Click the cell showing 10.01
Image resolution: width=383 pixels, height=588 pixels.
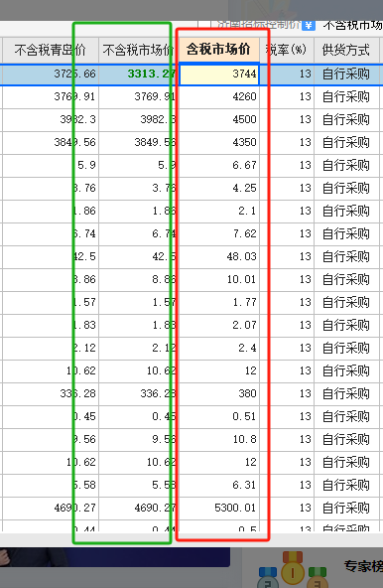219,280
